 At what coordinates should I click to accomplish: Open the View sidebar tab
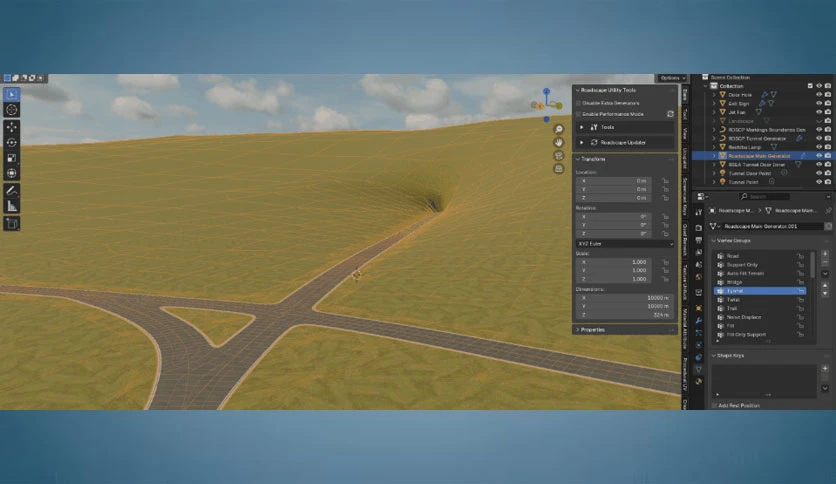pos(685,133)
